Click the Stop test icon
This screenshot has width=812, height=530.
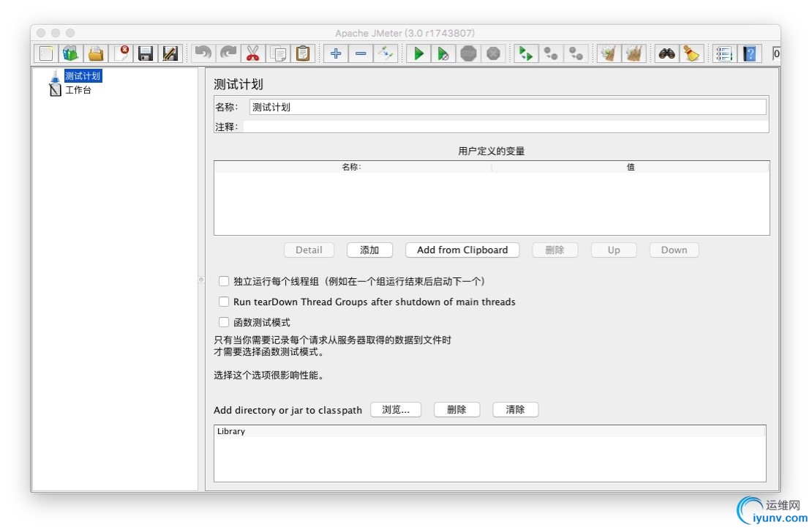(x=468, y=53)
